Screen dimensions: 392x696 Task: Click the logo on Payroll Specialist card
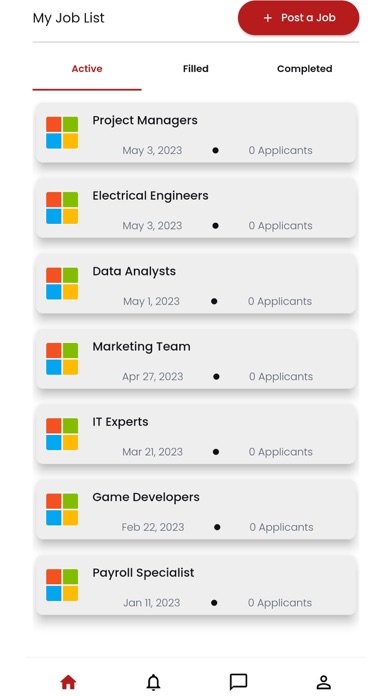tap(62, 585)
